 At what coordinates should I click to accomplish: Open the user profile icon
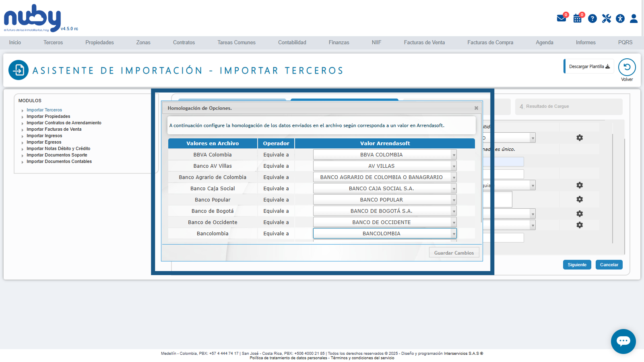coord(634,19)
